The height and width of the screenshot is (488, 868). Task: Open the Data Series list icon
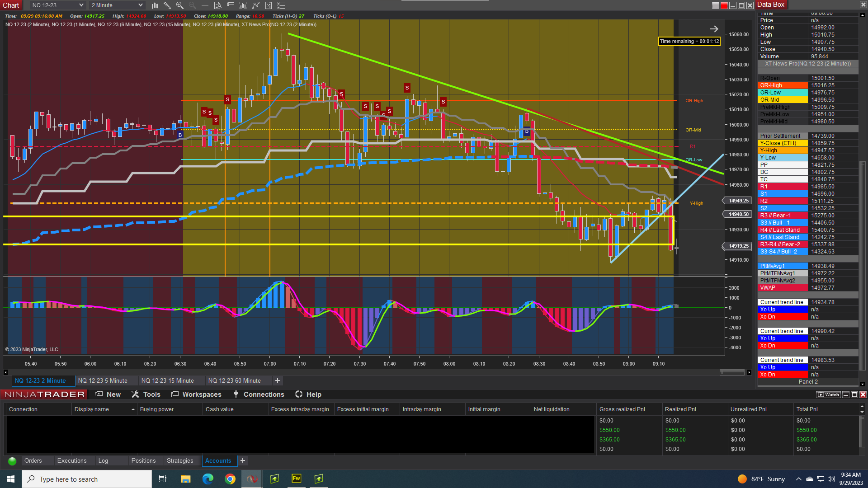[x=281, y=5]
